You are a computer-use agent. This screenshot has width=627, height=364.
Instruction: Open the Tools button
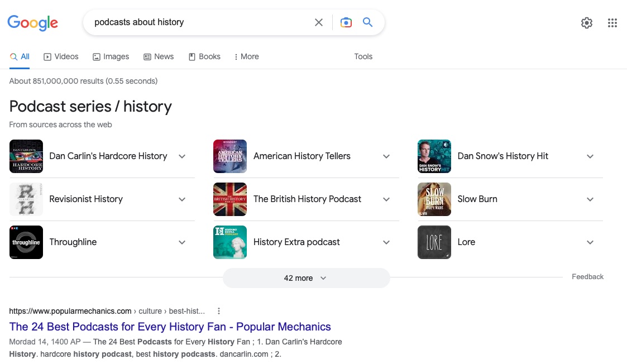coord(363,56)
